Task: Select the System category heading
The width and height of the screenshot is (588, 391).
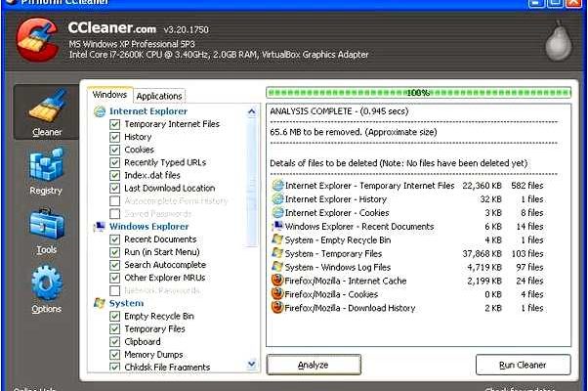Action: pos(126,303)
